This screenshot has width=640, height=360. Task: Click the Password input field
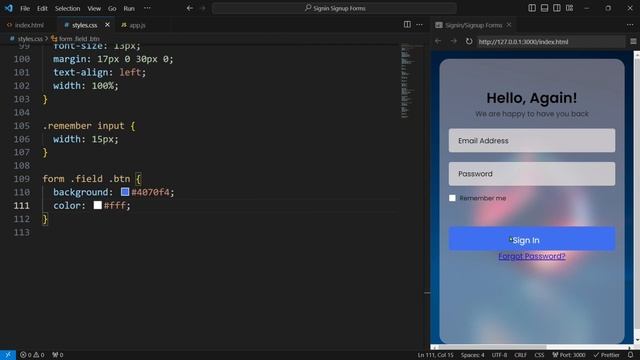tap(532, 174)
